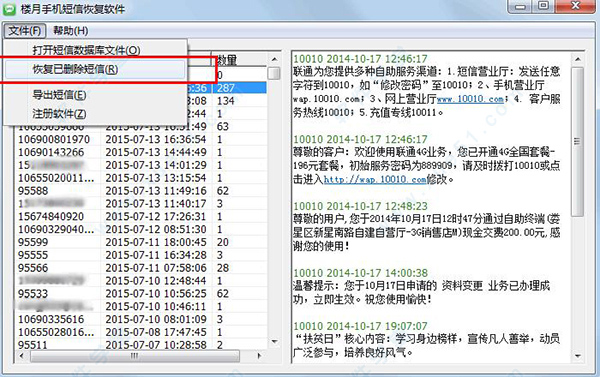Image resolution: width=600 pixels, height=377 pixels.
Task: Close the 楼月手机短信恢复软件 window
Action: coord(576,6)
